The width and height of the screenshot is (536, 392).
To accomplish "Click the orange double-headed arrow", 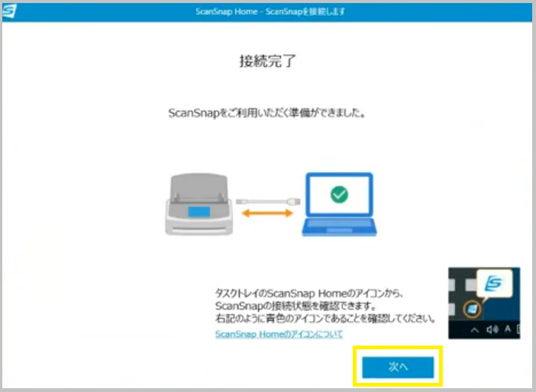I will tap(267, 214).
